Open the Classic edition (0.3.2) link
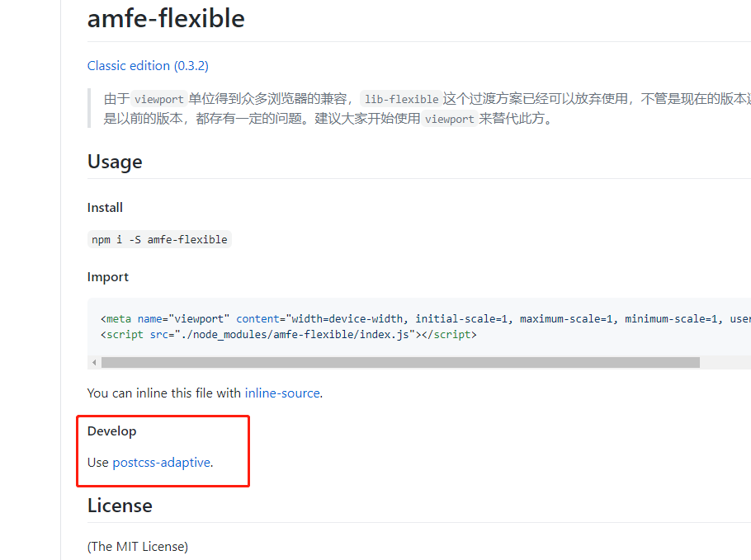Viewport: 751px width, 560px height. point(146,65)
